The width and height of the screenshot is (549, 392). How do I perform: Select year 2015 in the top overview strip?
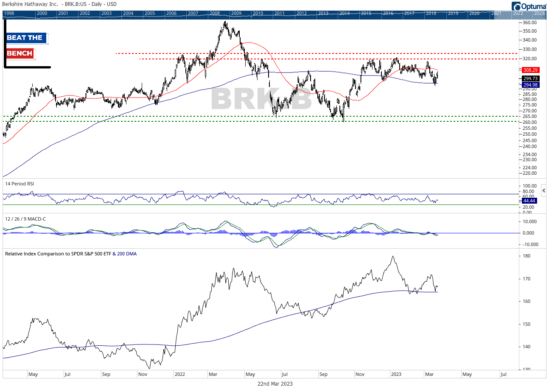[x=366, y=14]
